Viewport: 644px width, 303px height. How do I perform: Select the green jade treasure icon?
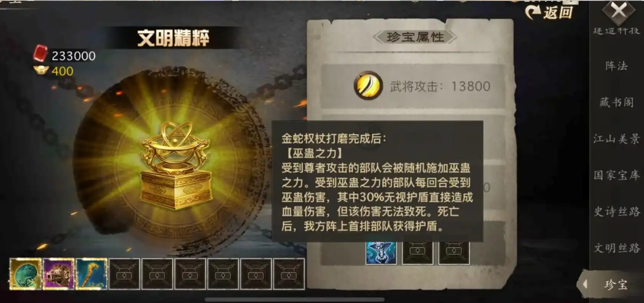pos(26,274)
